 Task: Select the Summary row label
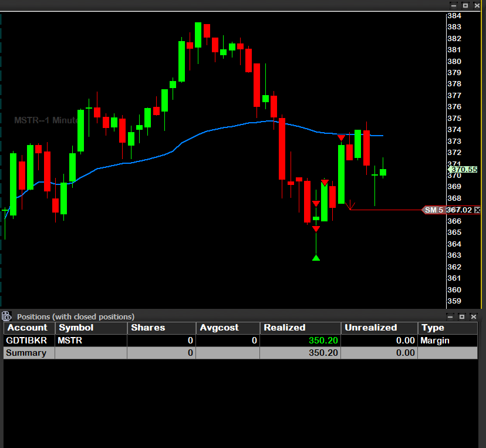[26, 353]
